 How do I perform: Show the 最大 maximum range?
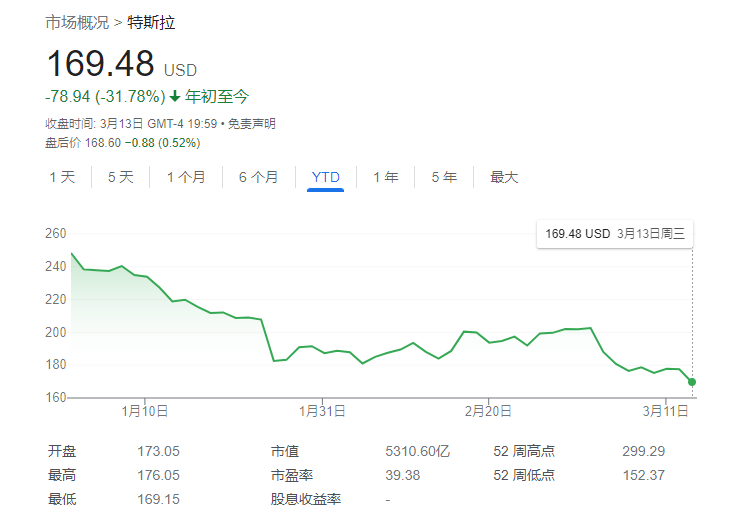pos(504,178)
